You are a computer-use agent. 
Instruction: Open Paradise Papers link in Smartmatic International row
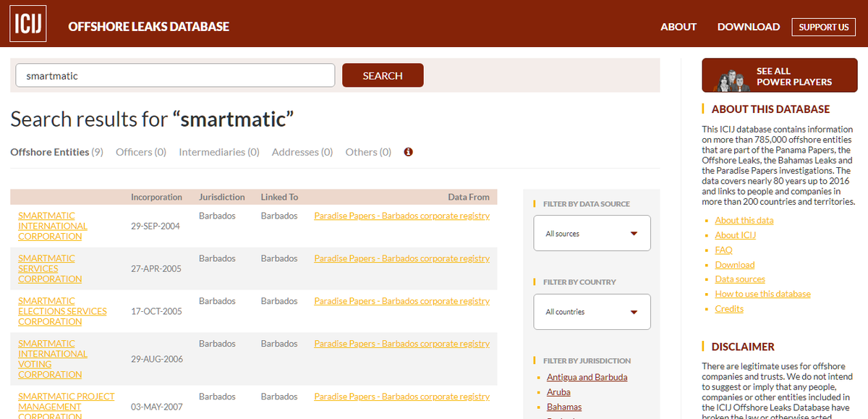pos(401,216)
